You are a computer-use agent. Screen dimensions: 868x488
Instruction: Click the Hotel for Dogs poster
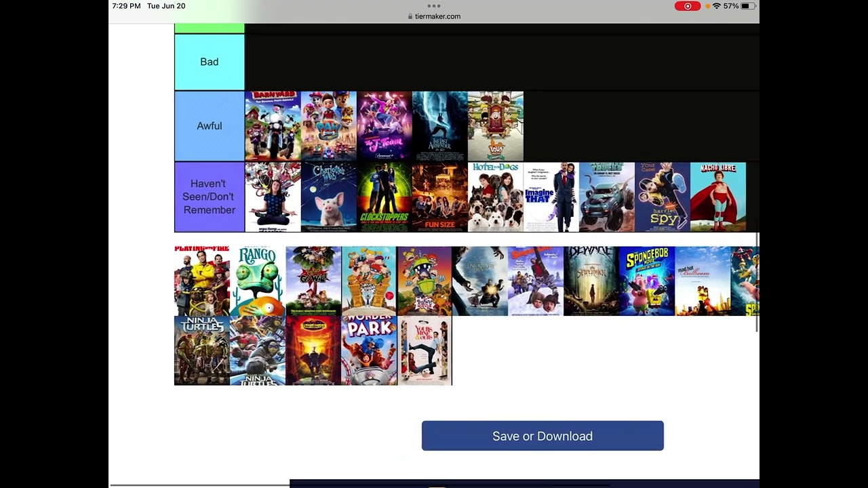coord(496,197)
